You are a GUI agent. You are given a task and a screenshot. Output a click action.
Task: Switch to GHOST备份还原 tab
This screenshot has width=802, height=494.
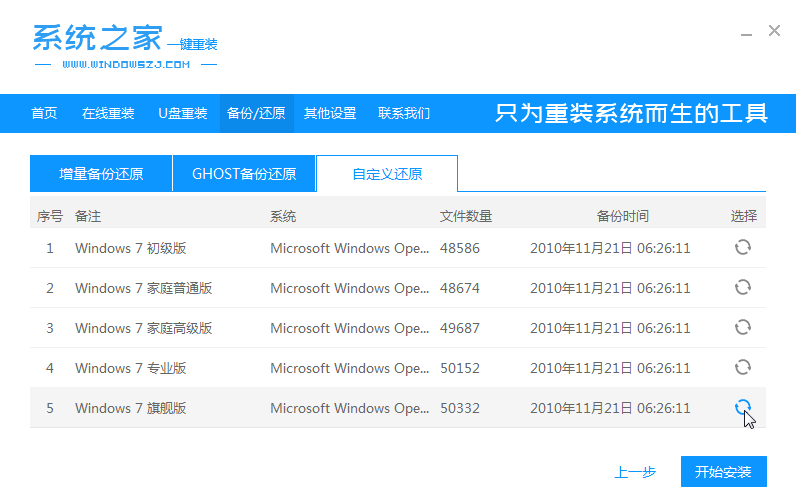pyautogui.click(x=244, y=174)
